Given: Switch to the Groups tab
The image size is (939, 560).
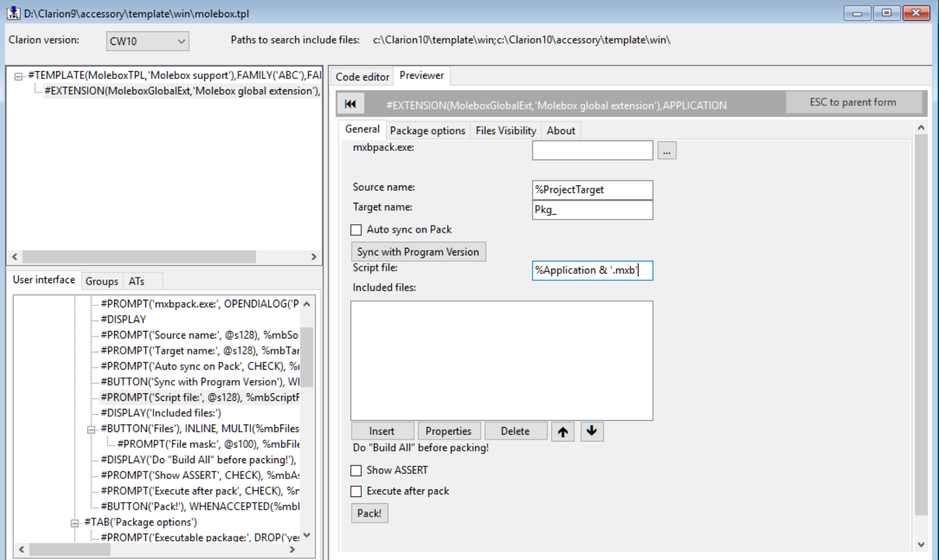Looking at the screenshot, I should point(102,281).
